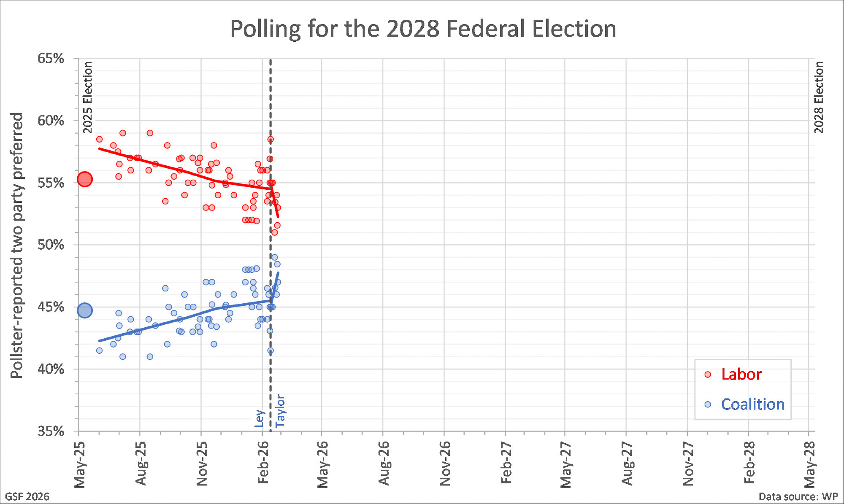Select the May-26 x-axis label
This screenshot has width=844, height=504.
tap(322, 464)
